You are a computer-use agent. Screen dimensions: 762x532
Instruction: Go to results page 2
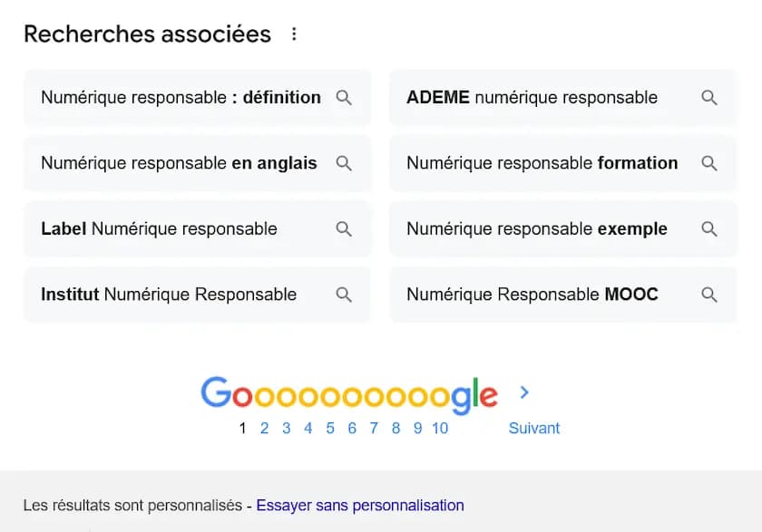click(264, 428)
